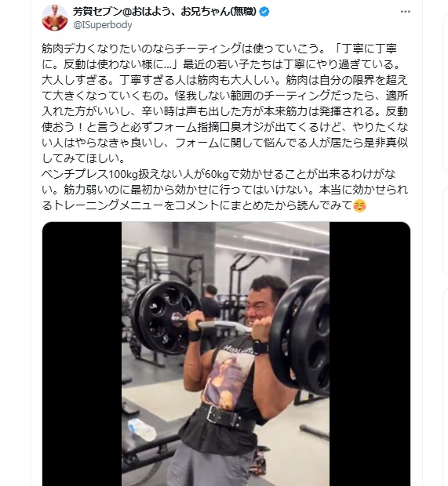Click the water bottle on the bench
448x486 pixels.
pos(141,429)
